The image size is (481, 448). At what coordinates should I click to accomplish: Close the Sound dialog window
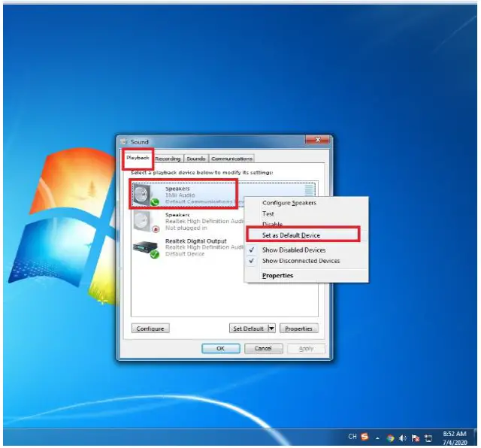coord(317,140)
